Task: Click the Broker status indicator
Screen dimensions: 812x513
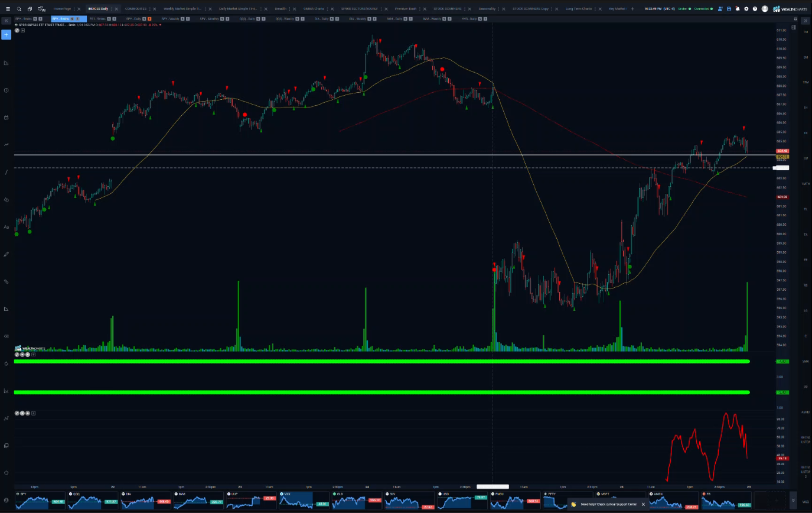Action: (x=684, y=9)
